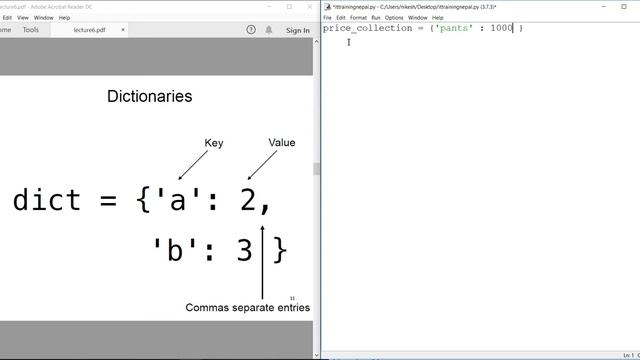Click the PDF scrollbar down arrow
Viewport: 640px width, 360px height.
coord(316,355)
